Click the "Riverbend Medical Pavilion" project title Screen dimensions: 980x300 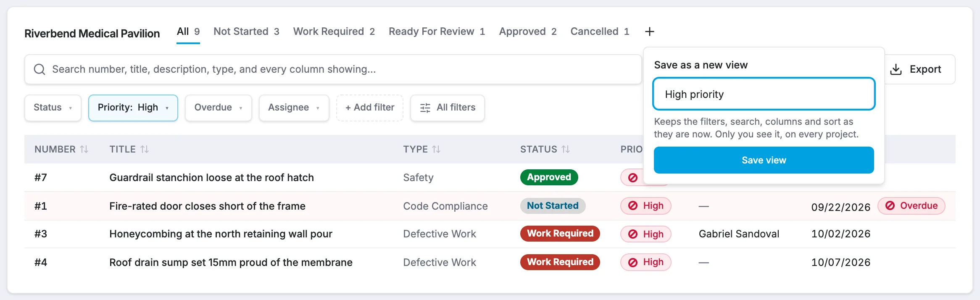(92, 34)
